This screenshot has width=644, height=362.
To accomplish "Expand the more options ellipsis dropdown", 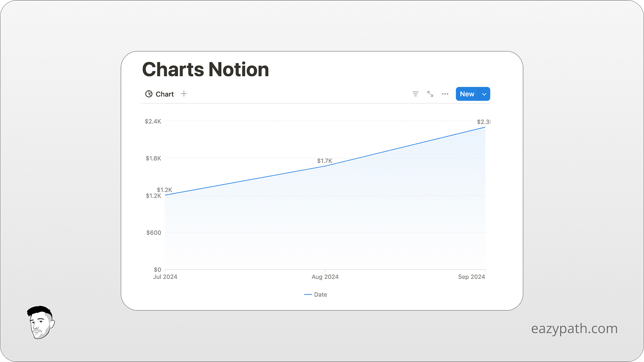I will 445,94.
